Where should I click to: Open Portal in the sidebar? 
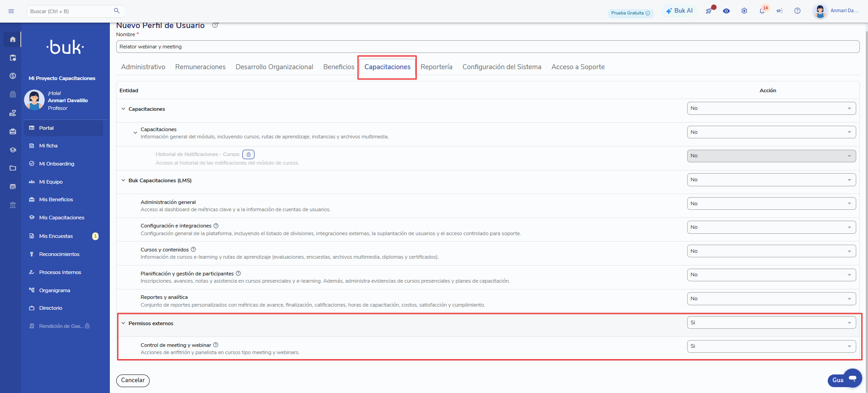point(63,128)
